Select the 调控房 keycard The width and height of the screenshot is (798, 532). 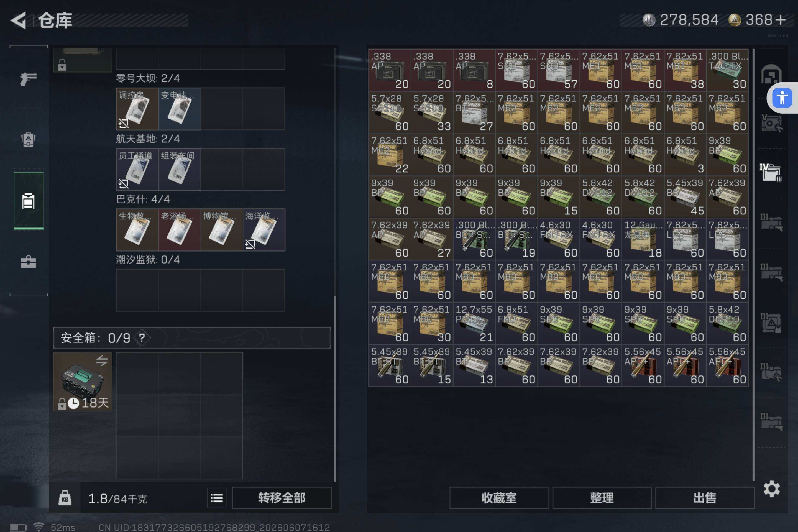pyautogui.click(x=137, y=109)
